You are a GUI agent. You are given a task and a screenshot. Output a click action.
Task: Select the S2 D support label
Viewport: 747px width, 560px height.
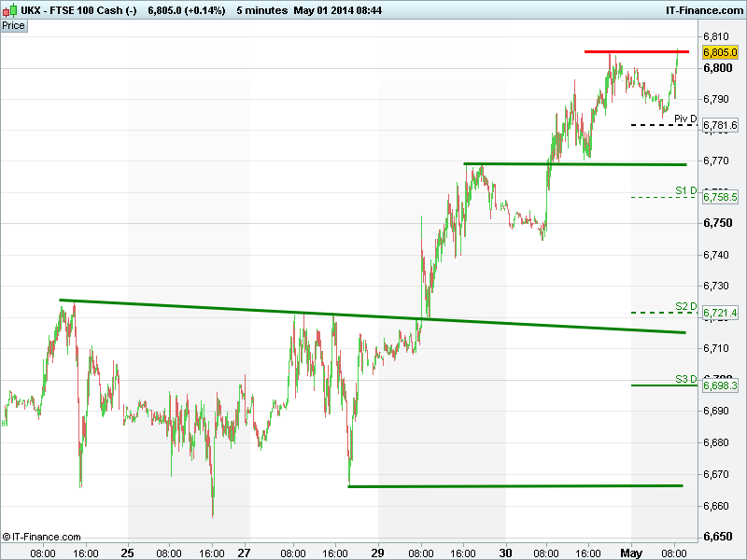[686, 306]
